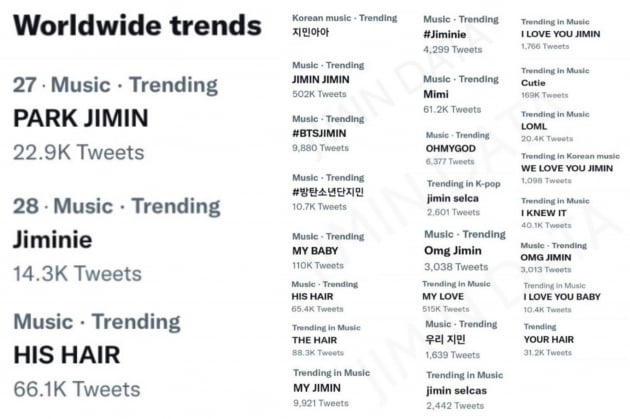This screenshot has width=630, height=419.
Task: Select the OHMYGOD trend
Action: (451, 149)
